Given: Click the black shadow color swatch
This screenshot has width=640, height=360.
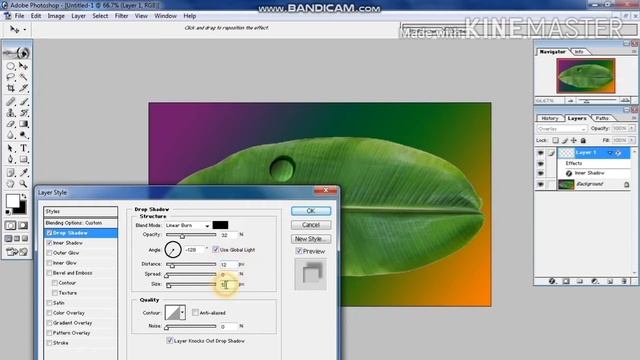Looking at the screenshot, I should pyautogui.click(x=220, y=225).
